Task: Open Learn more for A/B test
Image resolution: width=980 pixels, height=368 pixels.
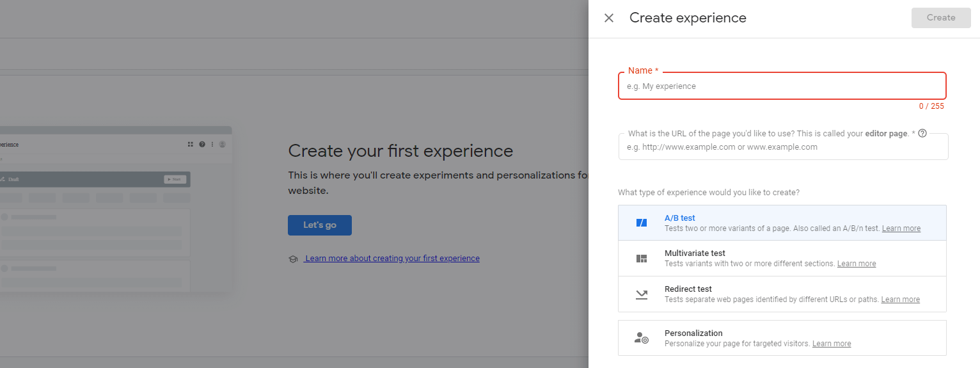Action: [x=901, y=228]
